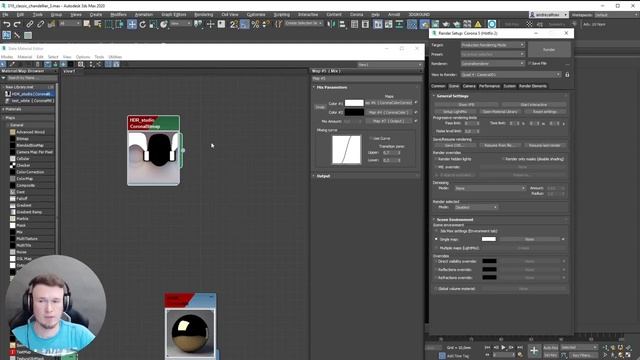Toggle Mtl. override checkbox

tap(436, 167)
